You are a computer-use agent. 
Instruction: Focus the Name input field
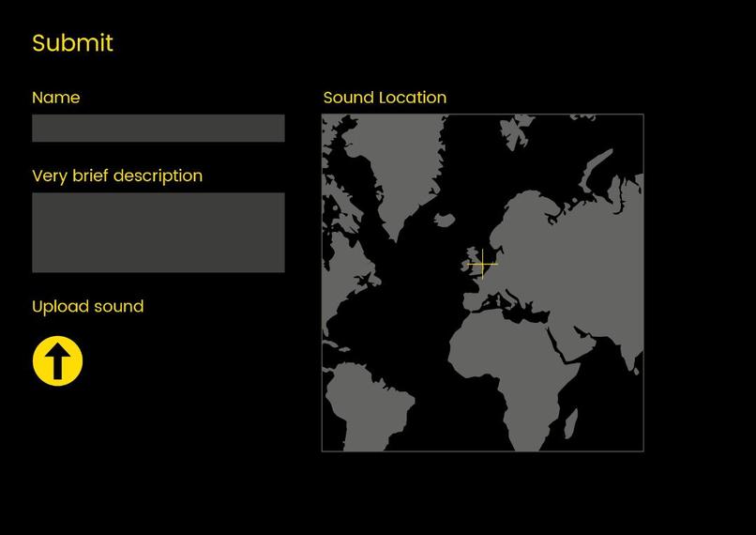[159, 128]
